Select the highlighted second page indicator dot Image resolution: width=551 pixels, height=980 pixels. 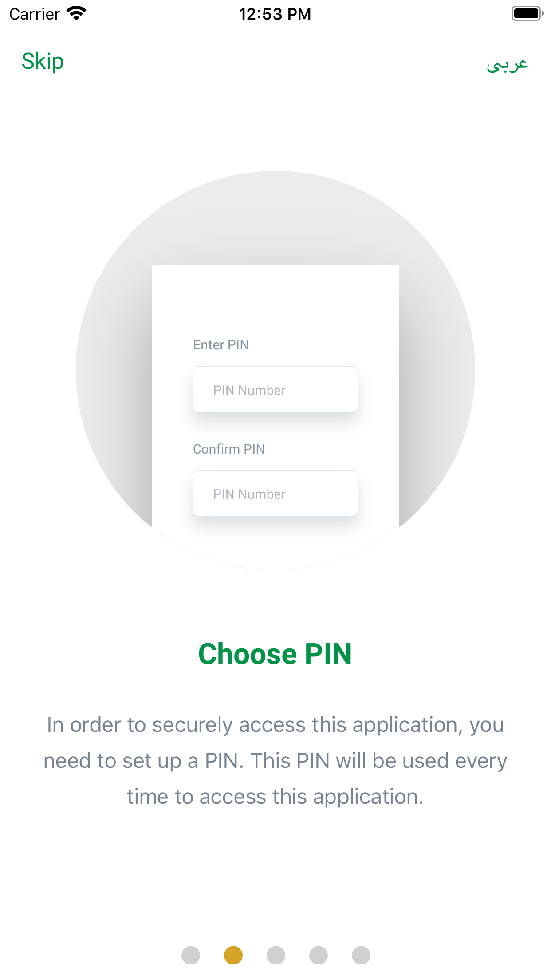[x=233, y=955]
